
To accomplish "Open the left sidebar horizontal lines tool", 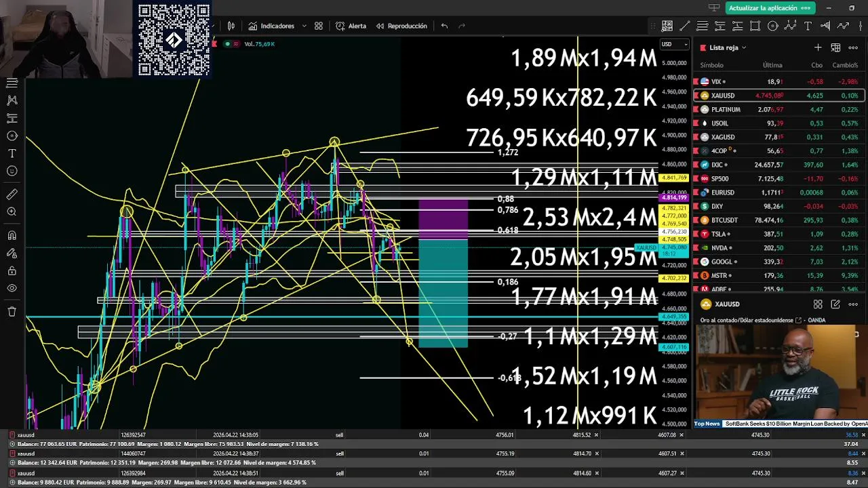I will [x=12, y=83].
